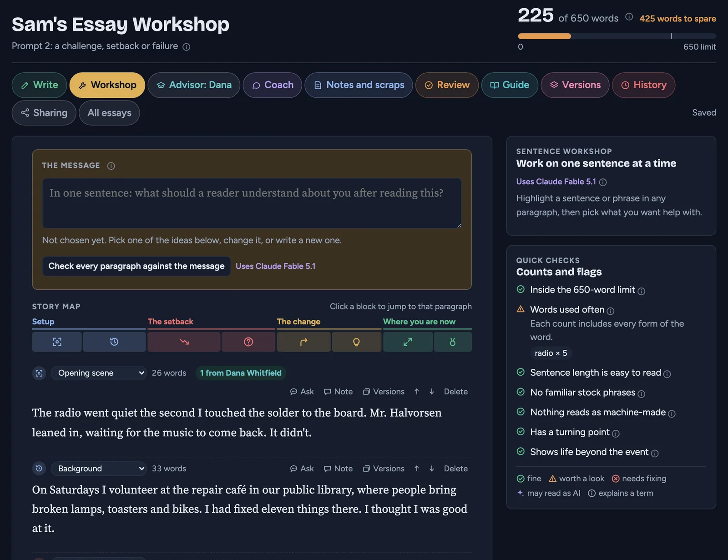The width and height of the screenshot is (728, 560).
Task: Click Check every paragraph against the message
Action: pyautogui.click(x=136, y=266)
